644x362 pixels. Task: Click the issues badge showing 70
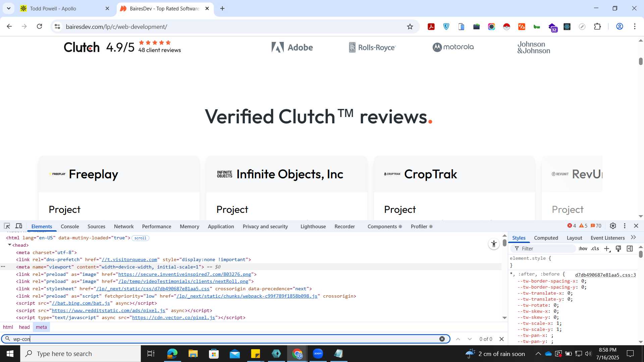596,226
